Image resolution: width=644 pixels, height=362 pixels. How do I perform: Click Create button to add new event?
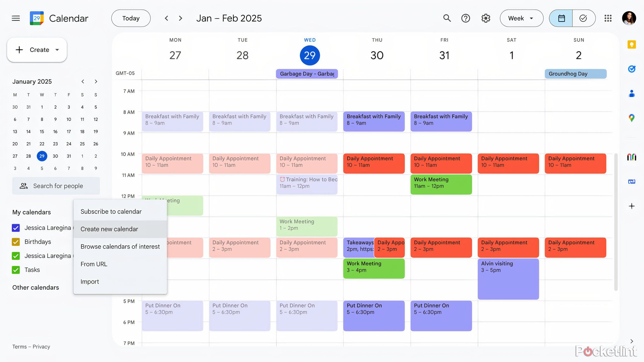(37, 50)
